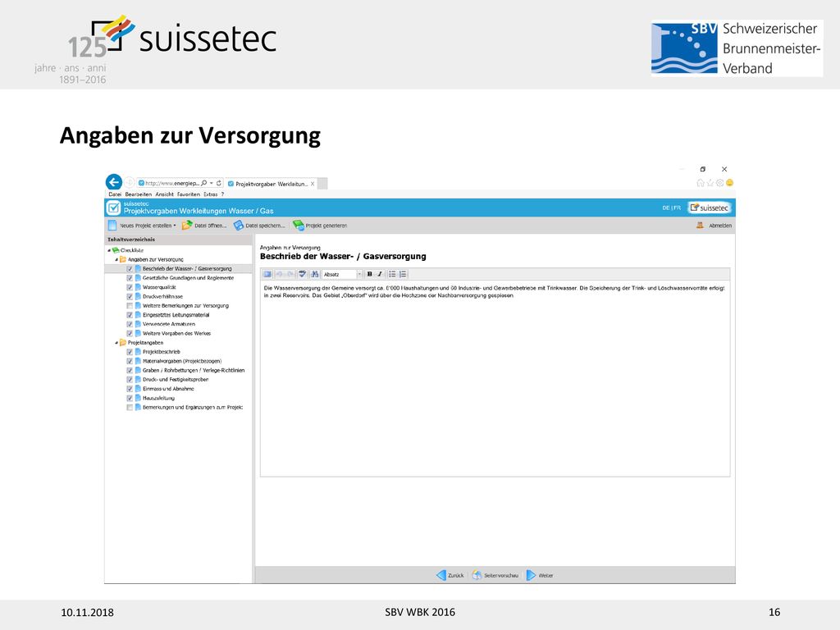Enable the Weitere Bemerkungen zur Versorgung checkbox
Viewport: 840px width, 630px height.
pos(130,306)
